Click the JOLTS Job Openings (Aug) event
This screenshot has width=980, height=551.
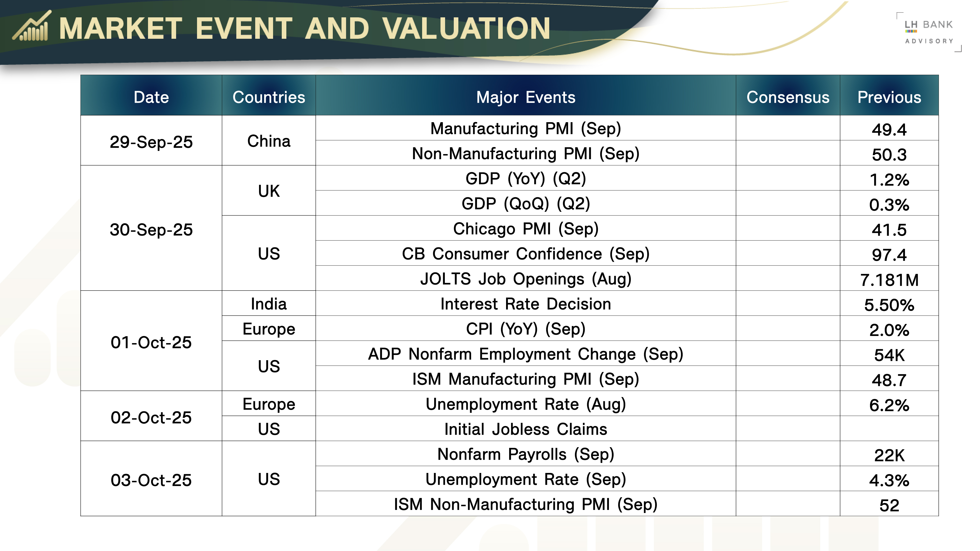pos(525,279)
